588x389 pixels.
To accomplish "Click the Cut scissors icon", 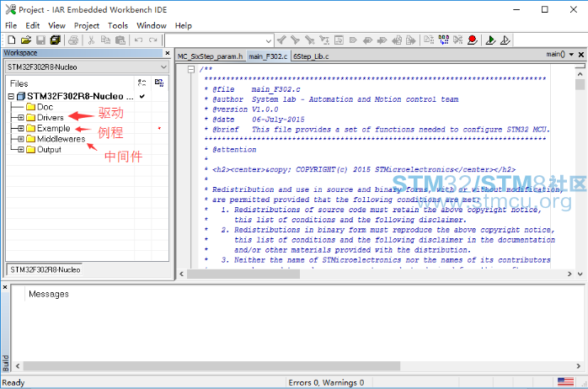I will (91, 40).
